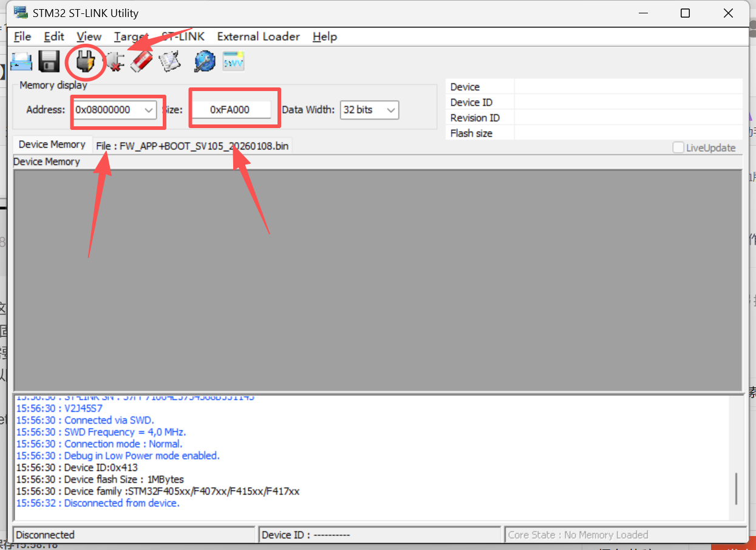
Task: Switch to the FW_APP+BOOT_SV105 .bin file tab
Action: (192, 146)
